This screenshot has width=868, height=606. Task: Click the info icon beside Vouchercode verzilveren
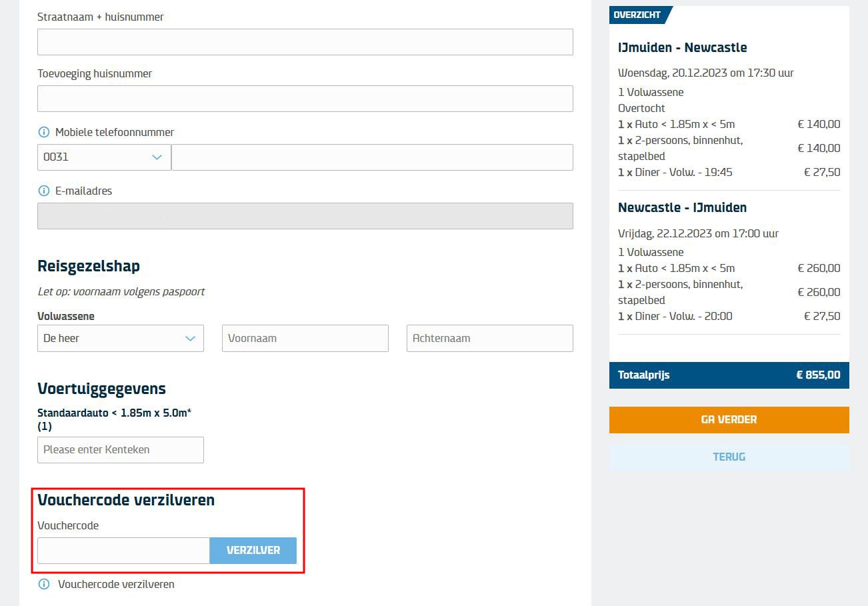pyautogui.click(x=44, y=584)
